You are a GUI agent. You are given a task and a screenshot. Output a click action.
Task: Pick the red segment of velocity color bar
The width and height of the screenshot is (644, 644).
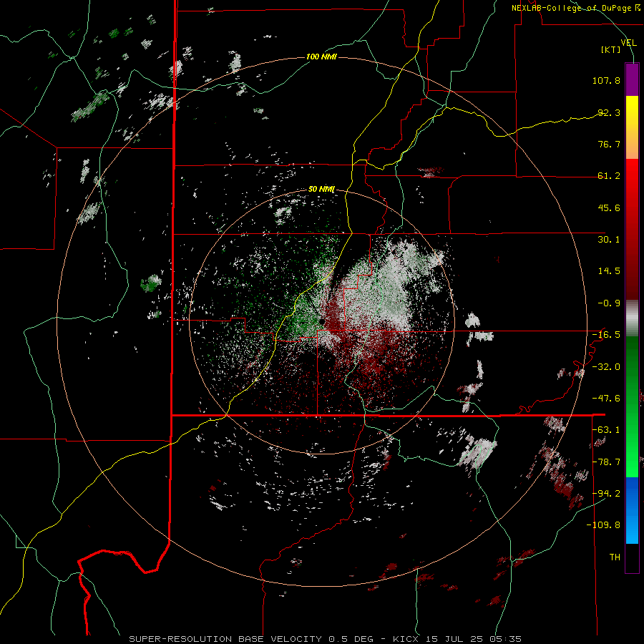(632, 230)
